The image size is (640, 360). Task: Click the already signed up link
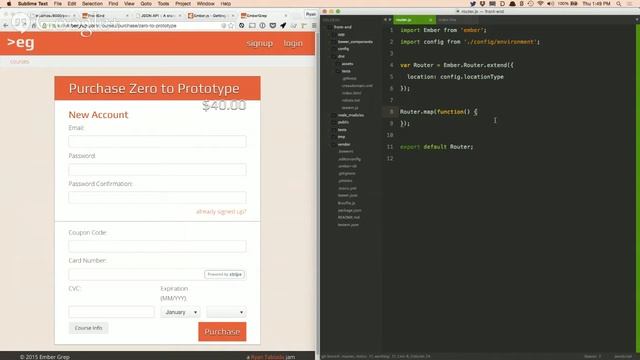point(221,211)
